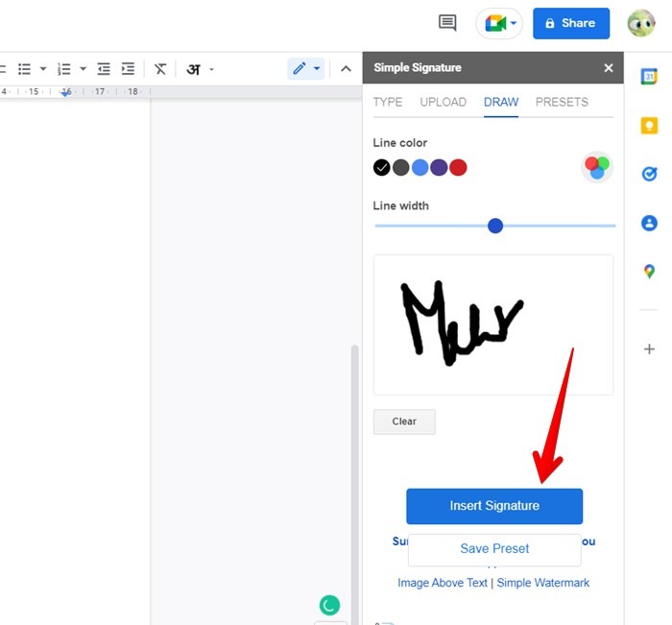Click the Save Preset button
672x625 pixels.
tap(494, 549)
